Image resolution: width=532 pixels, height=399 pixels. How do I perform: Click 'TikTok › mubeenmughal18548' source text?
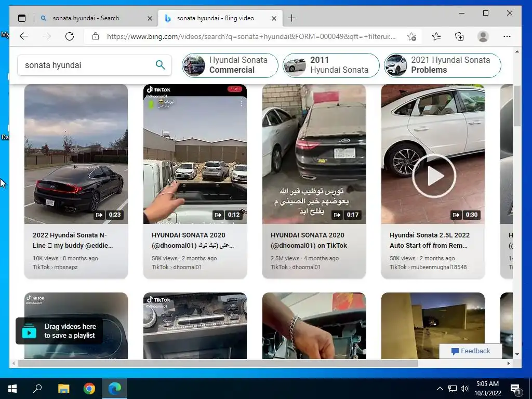[x=428, y=267]
